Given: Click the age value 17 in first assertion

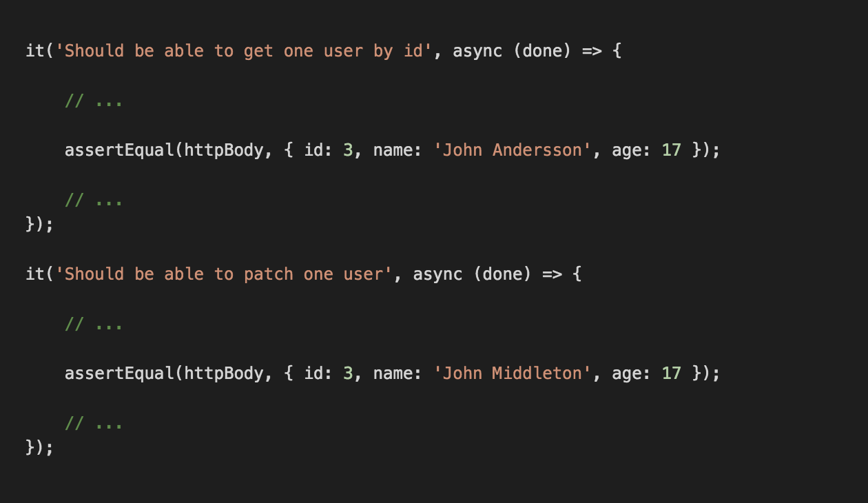Looking at the screenshot, I should click(672, 150).
